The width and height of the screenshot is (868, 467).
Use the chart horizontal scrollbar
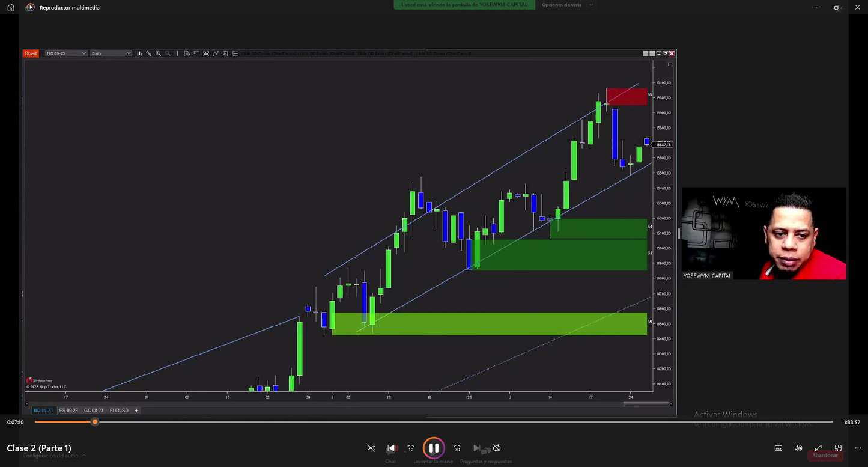pyautogui.click(x=646, y=404)
